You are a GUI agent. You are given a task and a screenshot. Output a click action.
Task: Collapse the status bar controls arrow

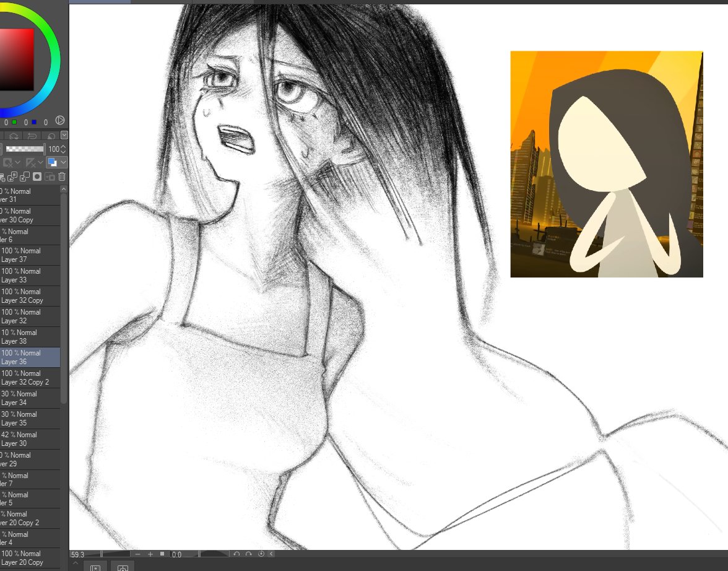coord(271,554)
